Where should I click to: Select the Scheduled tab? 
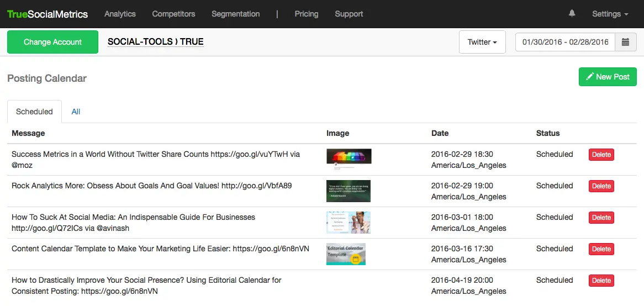pos(34,112)
